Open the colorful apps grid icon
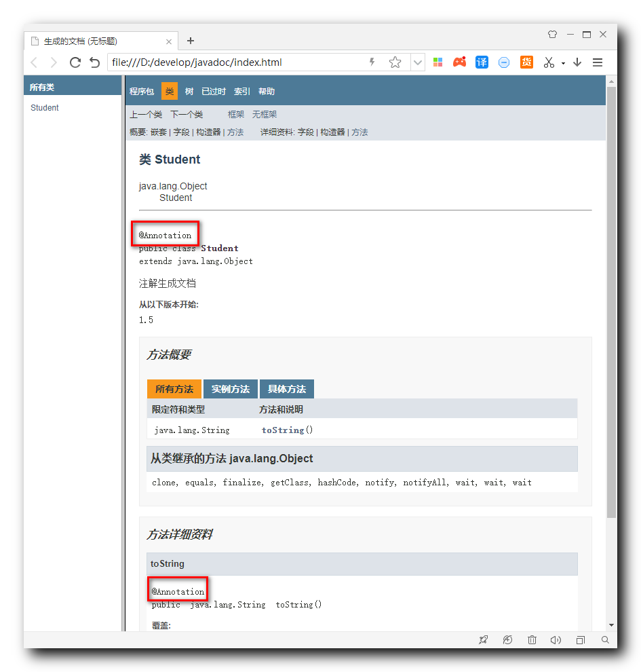The width and height of the screenshot is (641, 672). [x=438, y=62]
